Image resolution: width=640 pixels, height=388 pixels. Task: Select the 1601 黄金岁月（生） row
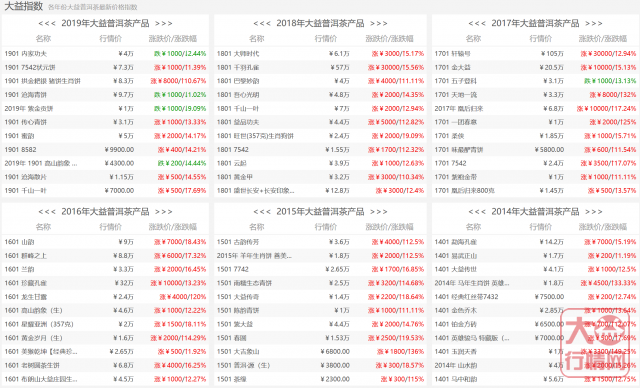[x=105, y=338]
